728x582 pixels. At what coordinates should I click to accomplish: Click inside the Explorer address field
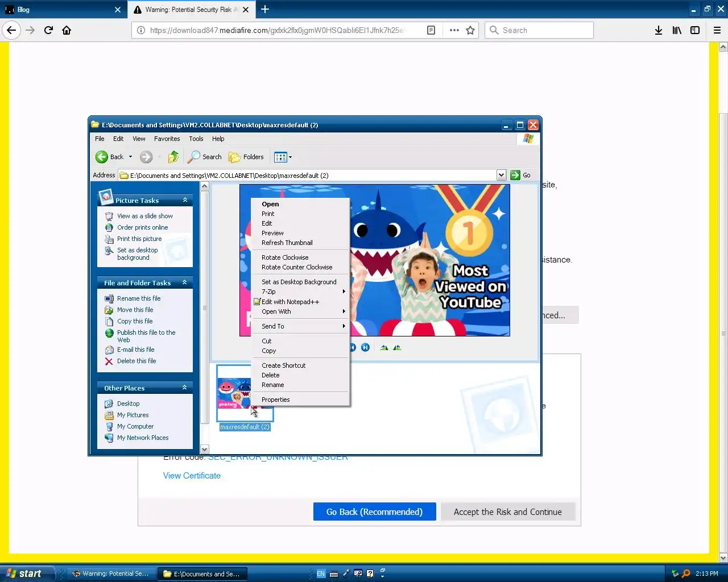[307, 175]
